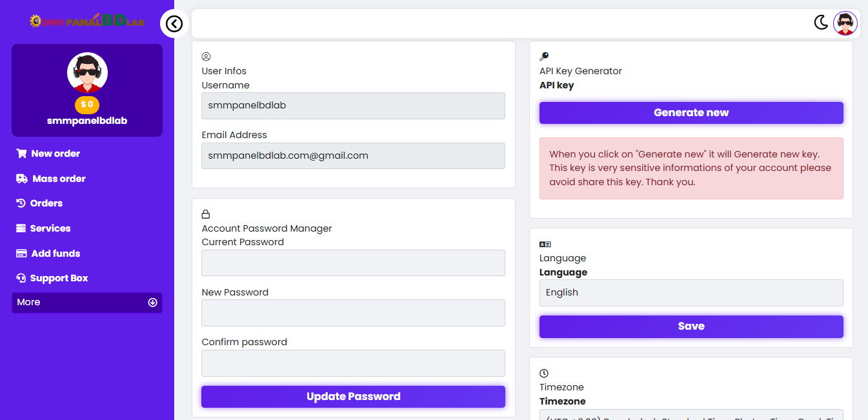Open the Mass order menu item
The image size is (868, 420).
pos(59,179)
